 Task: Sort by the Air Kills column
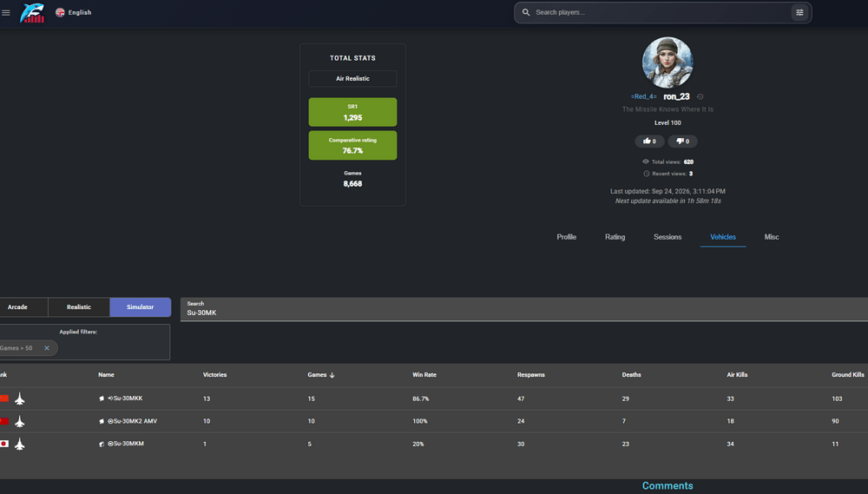click(737, 375)
